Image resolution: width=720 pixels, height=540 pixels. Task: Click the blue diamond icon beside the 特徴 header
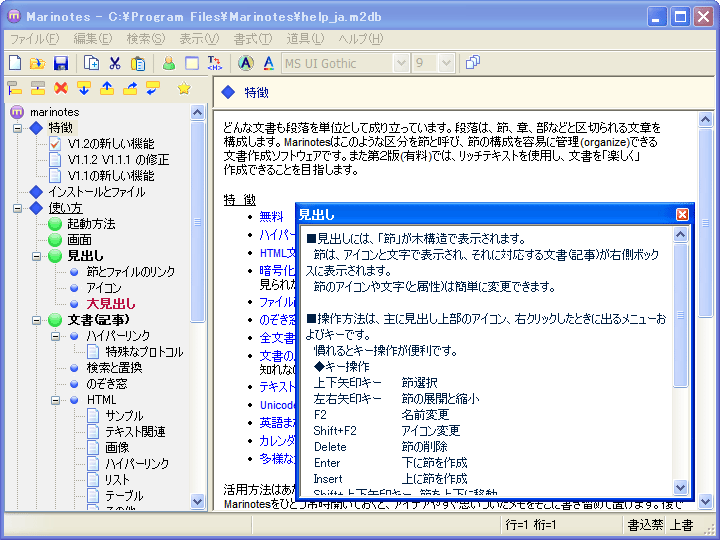228,92
